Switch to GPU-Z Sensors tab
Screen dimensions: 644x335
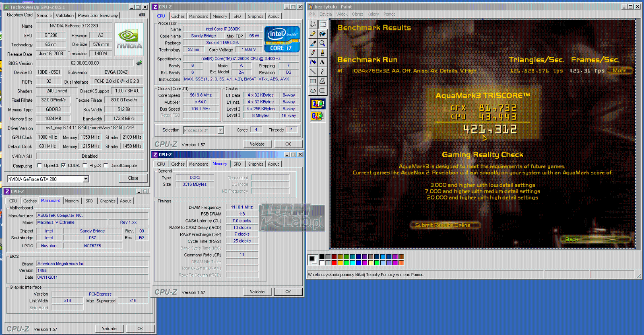[44, 16]
